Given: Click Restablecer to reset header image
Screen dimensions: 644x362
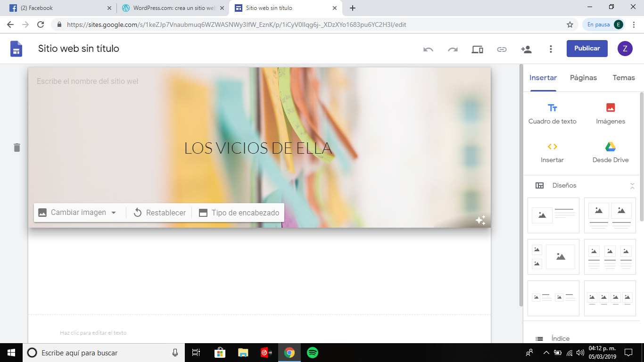Looking at the screenshot, I should 159,213.
